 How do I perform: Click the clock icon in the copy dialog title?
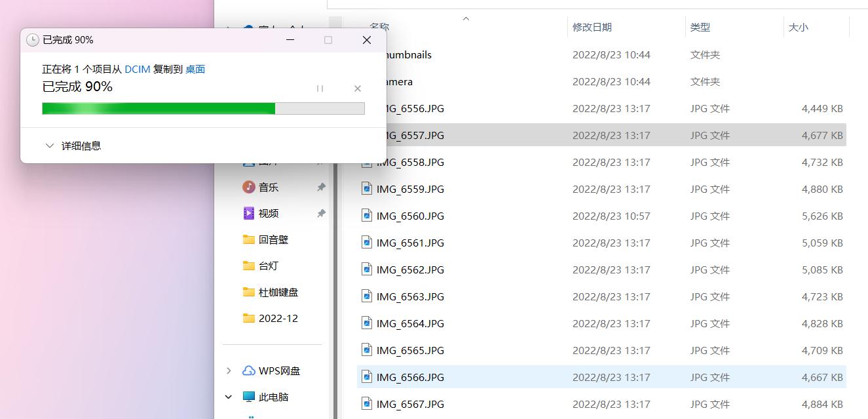pyautogui.click(x=32, y=40)
